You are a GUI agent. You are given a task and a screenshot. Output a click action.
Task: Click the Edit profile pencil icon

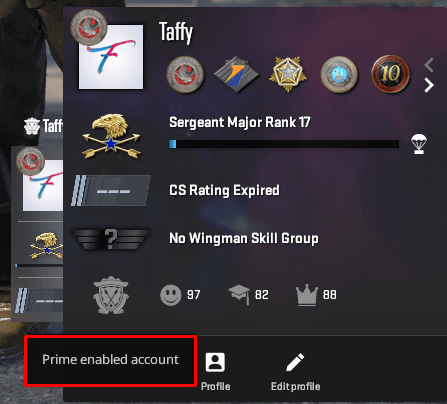[x=295, y=362]
